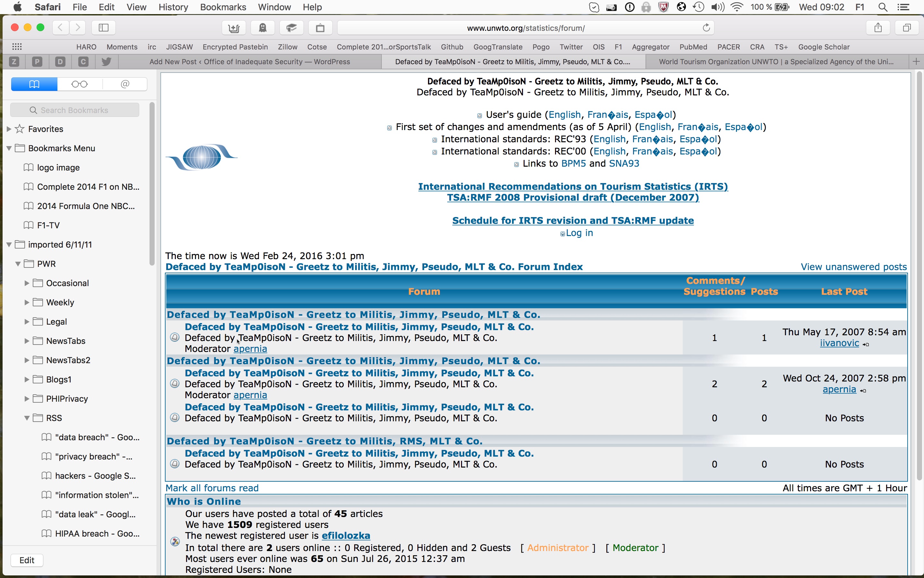Open the 'logo image' bookmark

pyautogui.click(x=58, y=167)
